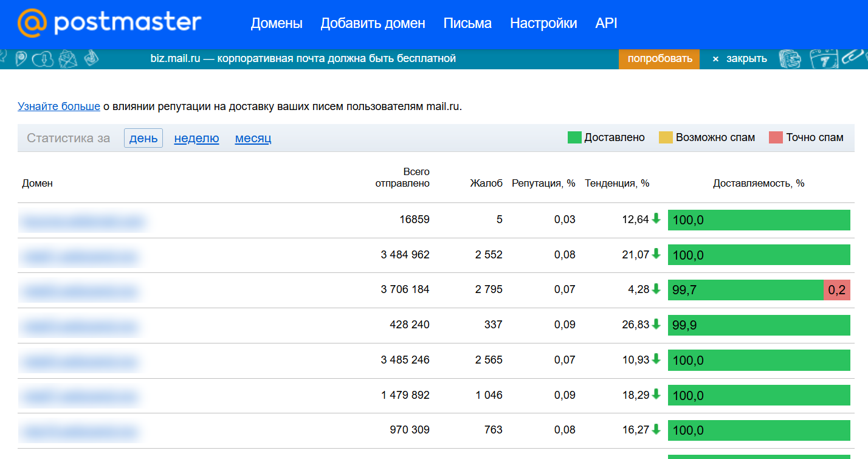Click the down arrow next to 4,28 trend
This screenshot has height=459, width=868.
click(656, 289)
